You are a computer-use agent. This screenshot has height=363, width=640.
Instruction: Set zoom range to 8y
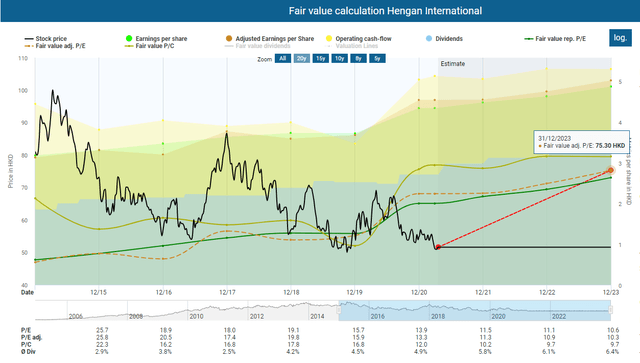click(358, 58)
